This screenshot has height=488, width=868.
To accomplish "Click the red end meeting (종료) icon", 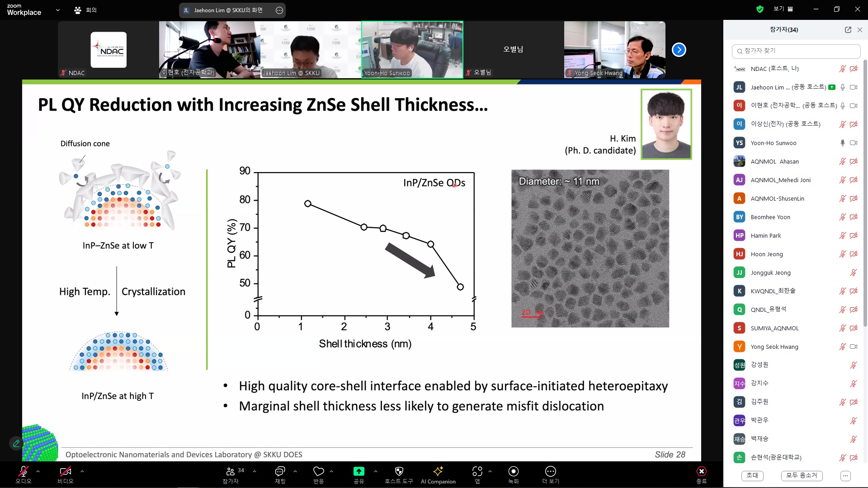I will point(701,471).
